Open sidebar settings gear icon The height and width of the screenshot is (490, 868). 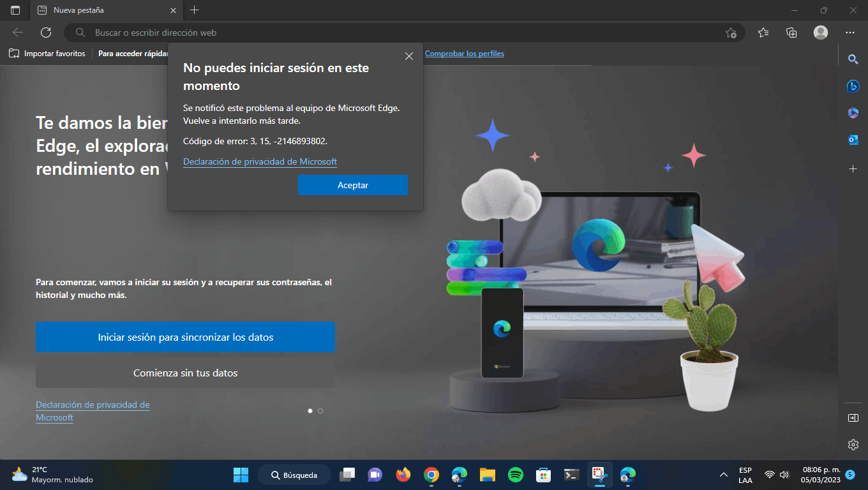point(853,445)
